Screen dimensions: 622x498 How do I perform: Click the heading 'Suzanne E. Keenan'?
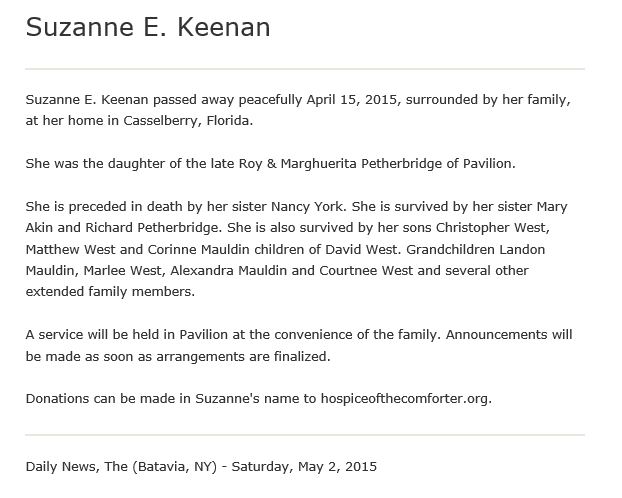[x=148, y=27]
